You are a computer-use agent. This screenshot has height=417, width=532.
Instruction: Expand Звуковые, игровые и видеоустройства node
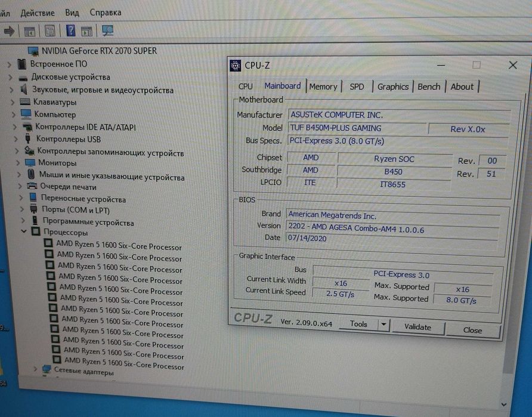coord(12,90)
